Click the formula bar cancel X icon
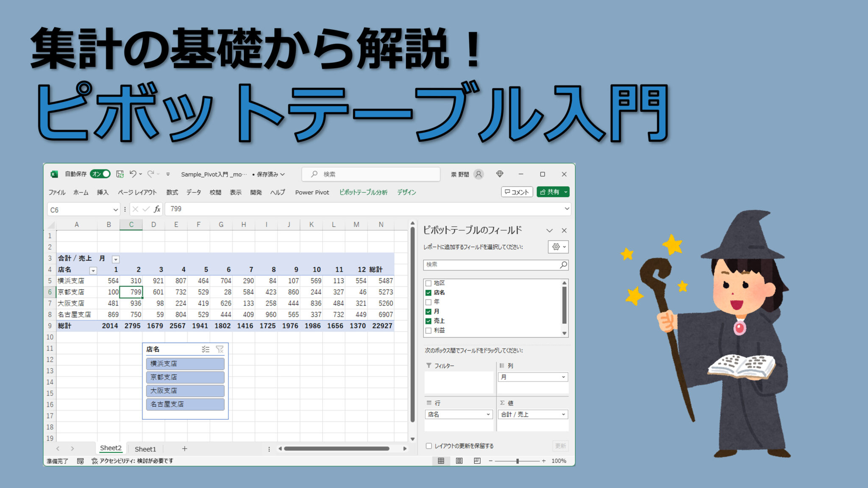The height and width of the screenshot is (488, 868). click(x=135, y=209)
